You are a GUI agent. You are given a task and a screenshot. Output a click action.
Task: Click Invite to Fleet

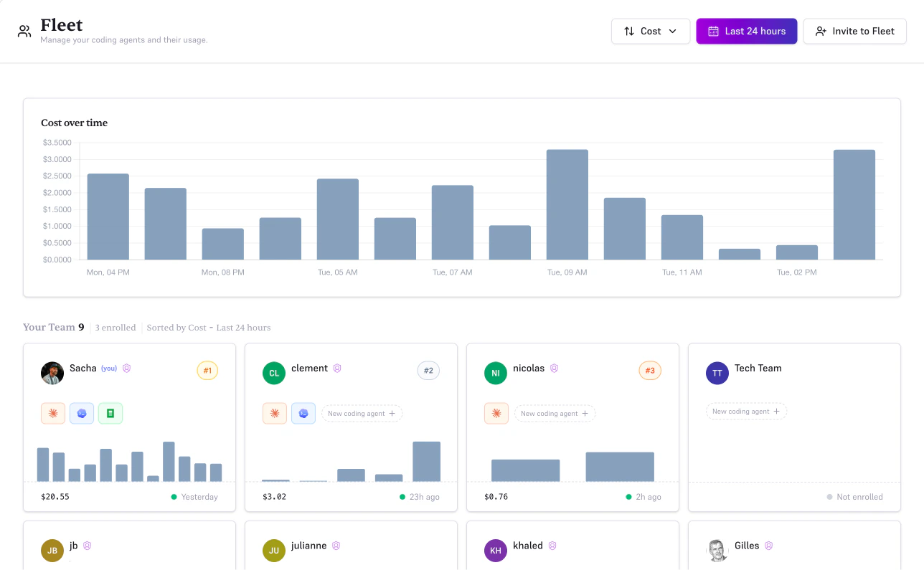(854, 31)
